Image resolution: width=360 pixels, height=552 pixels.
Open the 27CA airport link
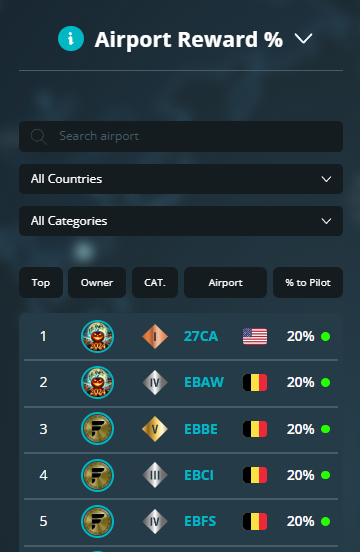click(x=201, y=336)
